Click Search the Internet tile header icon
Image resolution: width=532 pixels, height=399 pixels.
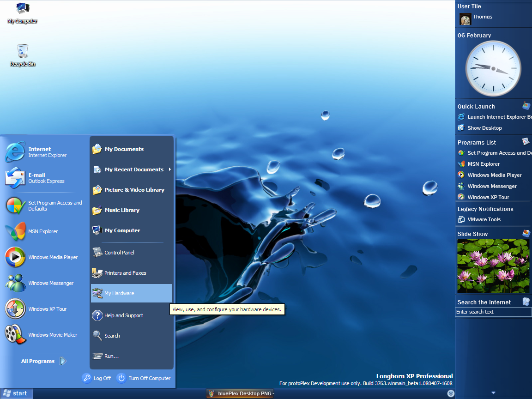click(x=526, y=301)
